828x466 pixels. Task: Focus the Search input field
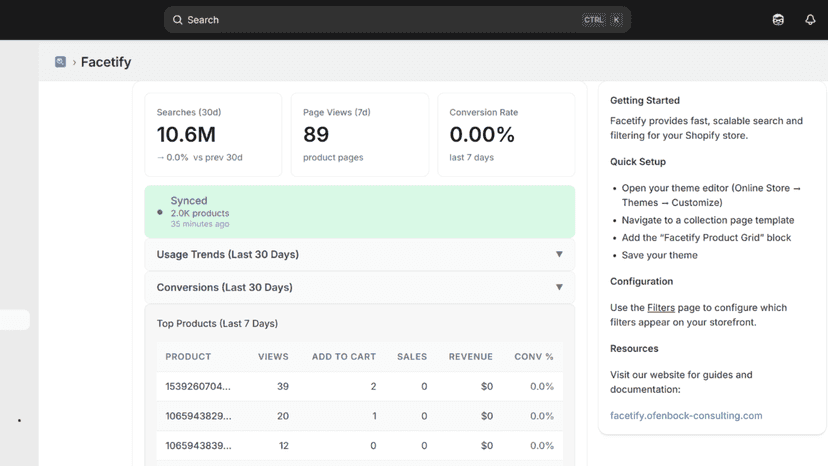(397, 20)
